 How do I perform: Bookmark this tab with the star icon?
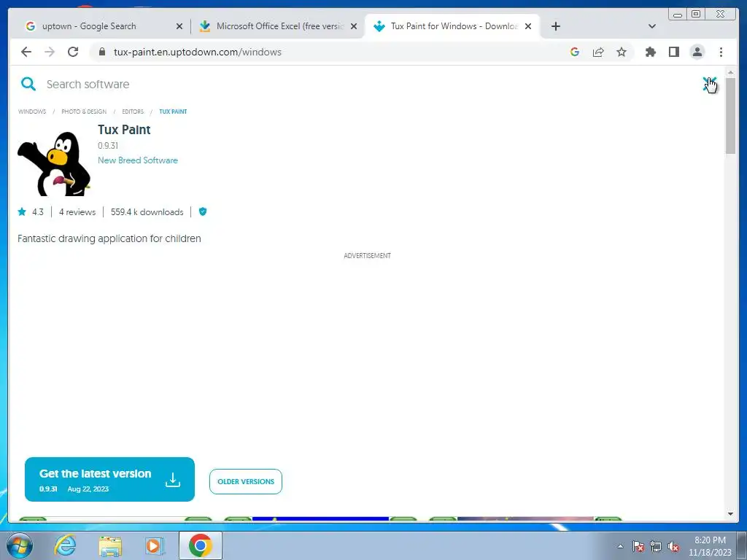pos(622,52)
